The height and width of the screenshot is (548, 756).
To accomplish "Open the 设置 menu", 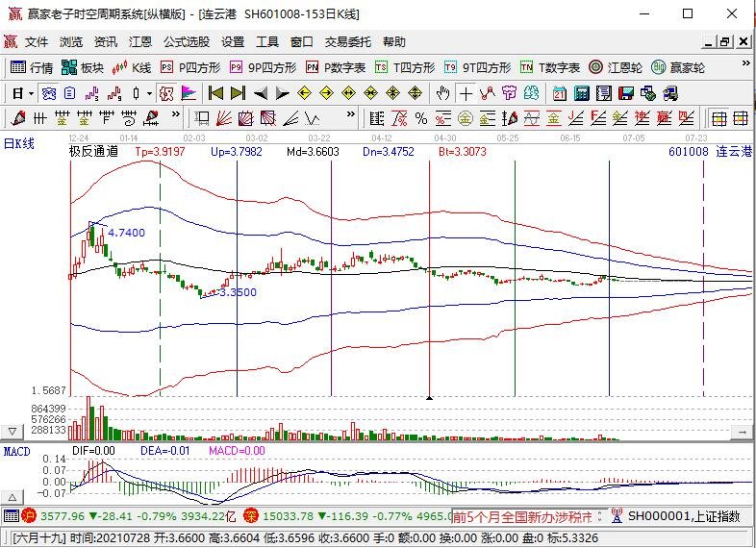I will pyautogui.click(x=233, y=42).
